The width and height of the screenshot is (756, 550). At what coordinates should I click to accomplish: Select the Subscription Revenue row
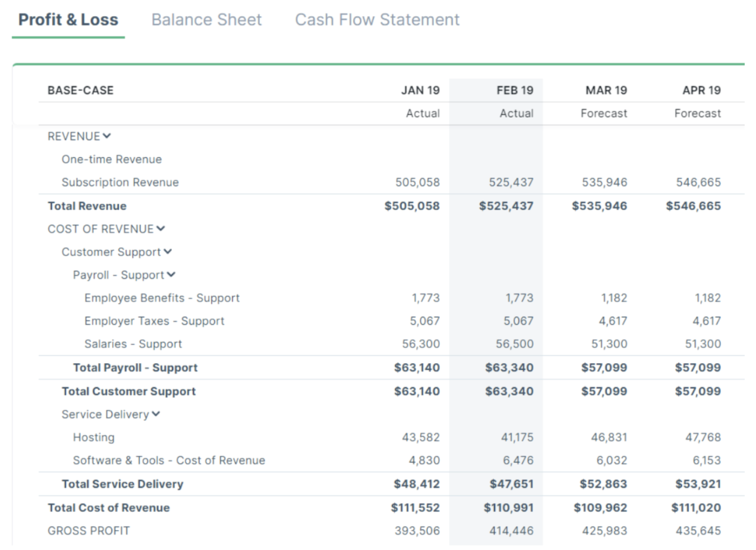[x=120, y=182]
